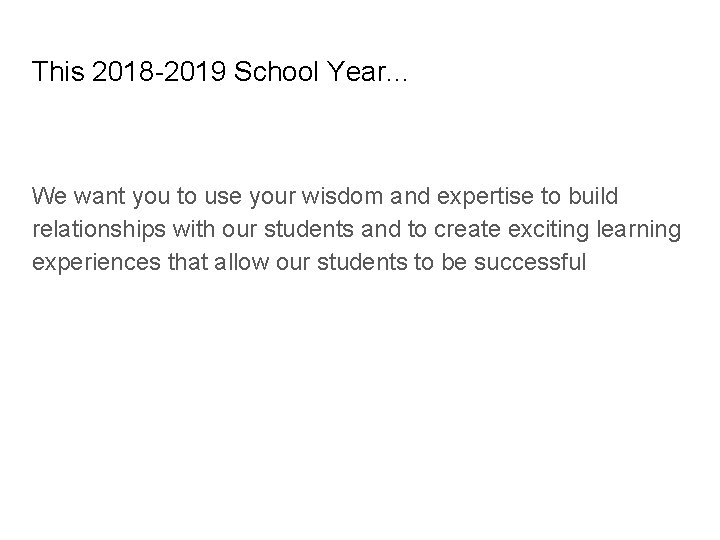The height and width of the screenshot is (540, 720).
Task: Place cursor on the word "experiences"
Action: coord(92,264)
